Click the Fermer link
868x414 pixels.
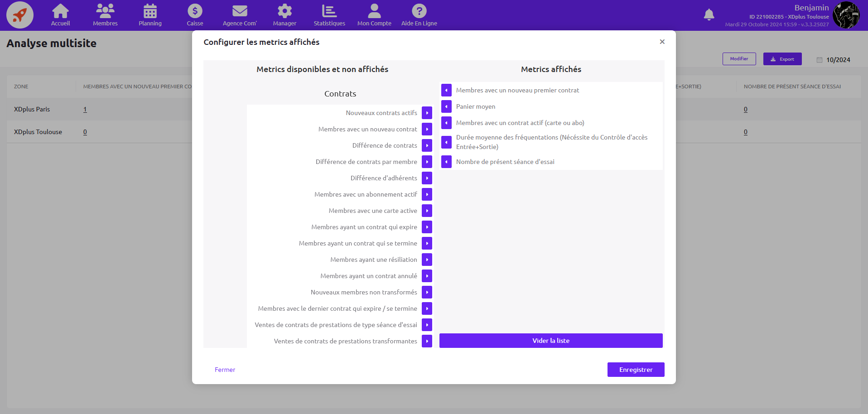(225, 370)
